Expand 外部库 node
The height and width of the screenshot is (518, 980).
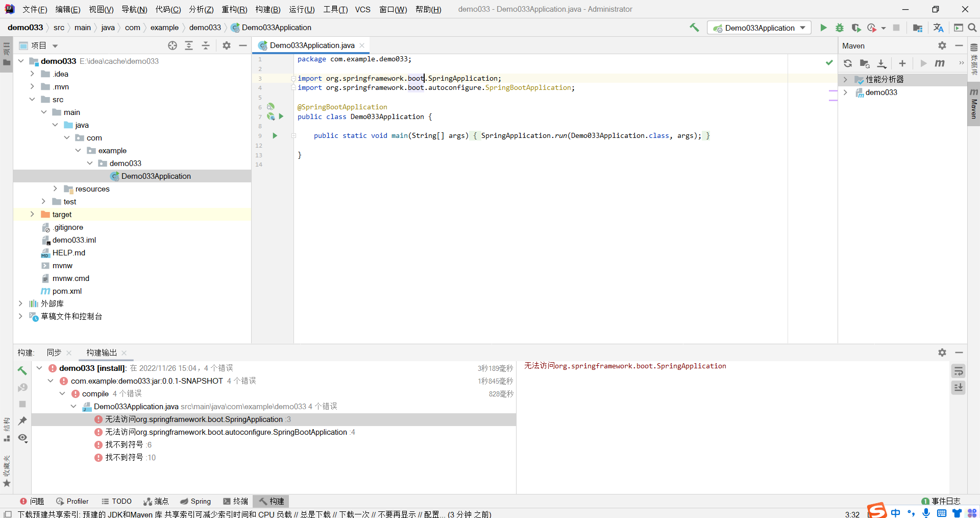pos(20,303)
